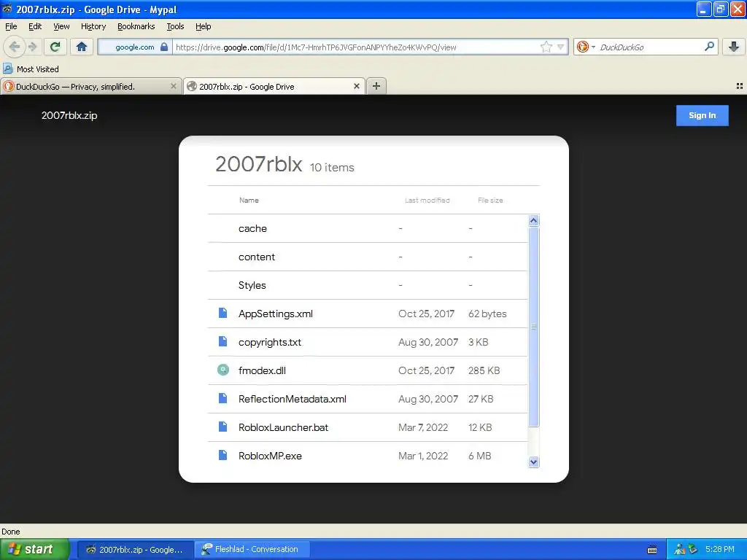Select the AppSettings.xml file name
Screen dimensions: 747x560
pyautogui.click(x=275, y=314)
